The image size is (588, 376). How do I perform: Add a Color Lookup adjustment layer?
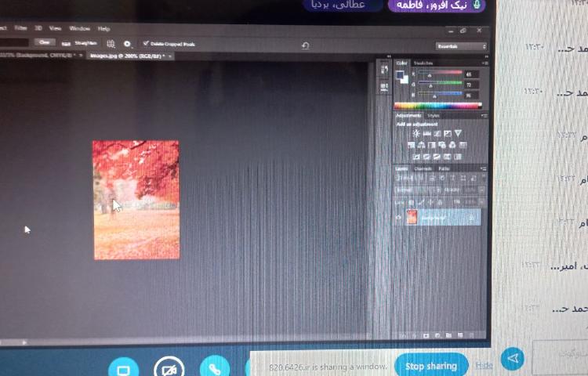coord(463,145)
